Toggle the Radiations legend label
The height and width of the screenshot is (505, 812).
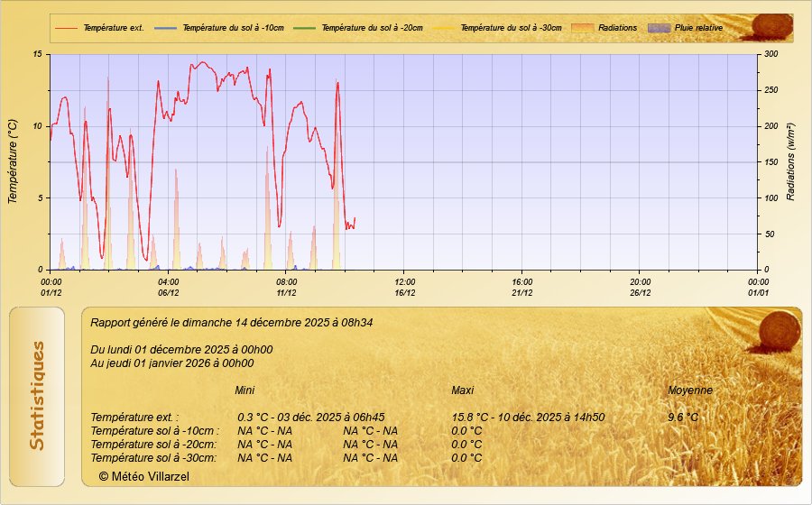point(618,28)
